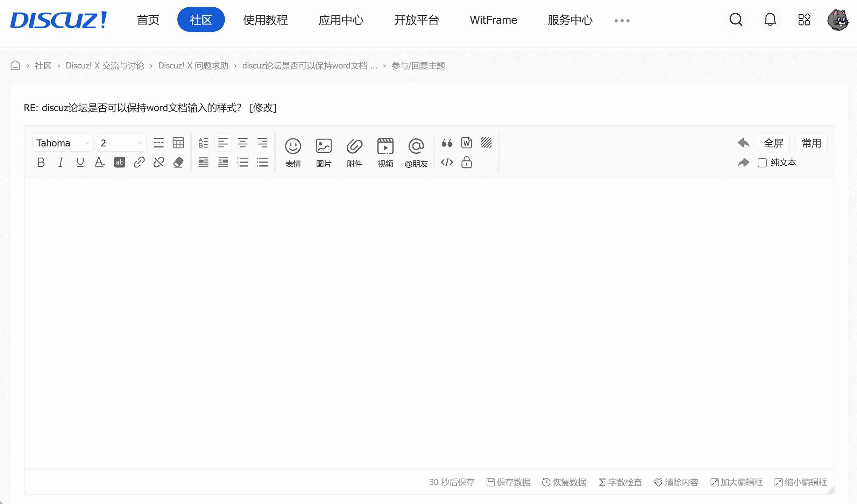Open the Tahoma font dropdown
Viewport: 857px width, 504px height.
tap(63, 143)
